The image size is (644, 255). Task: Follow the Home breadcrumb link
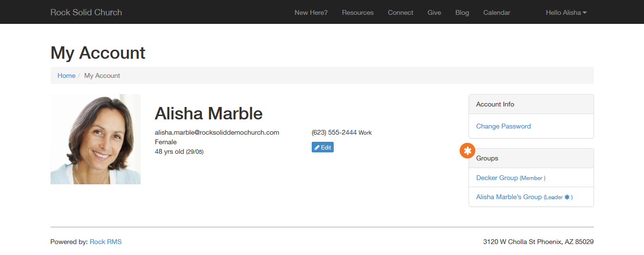click(x=66, y=75)
